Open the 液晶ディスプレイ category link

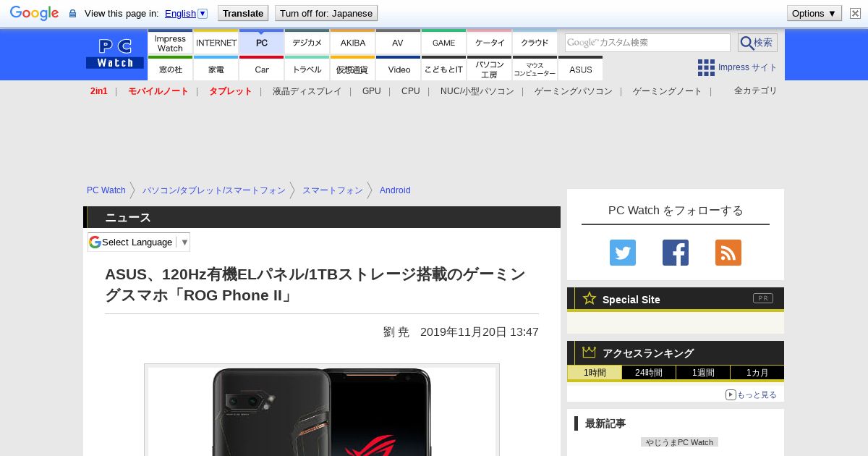click(307, 91)
